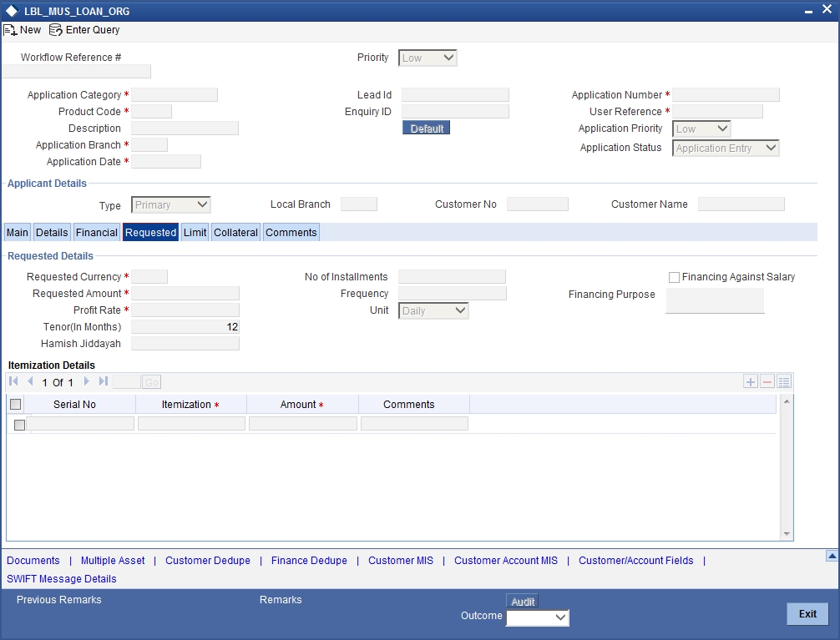Switch to the Details tab
Viewport: 840px width, 640px height.
click(x=52, y=233)
